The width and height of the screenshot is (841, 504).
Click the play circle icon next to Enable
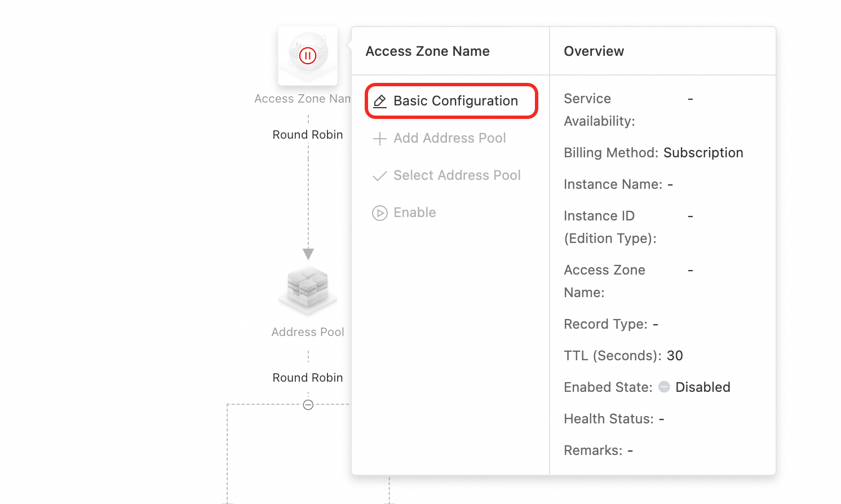tap(380, 213)
